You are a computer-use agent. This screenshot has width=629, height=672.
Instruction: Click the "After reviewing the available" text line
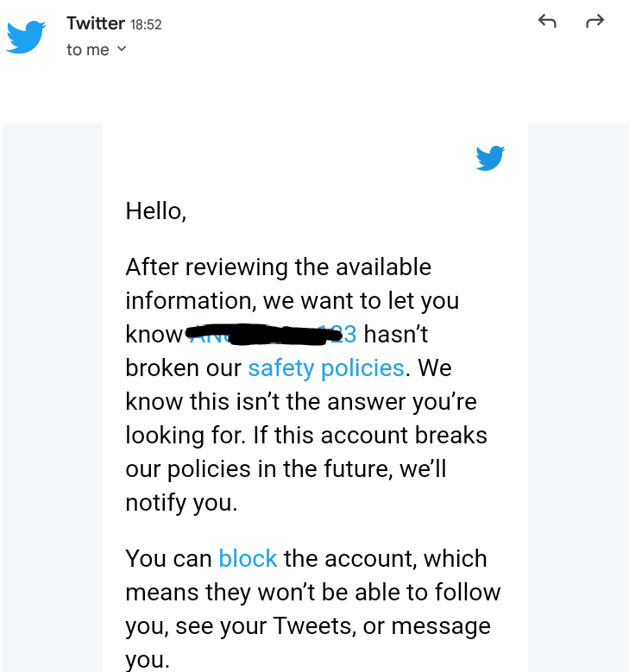pos(279,267)
